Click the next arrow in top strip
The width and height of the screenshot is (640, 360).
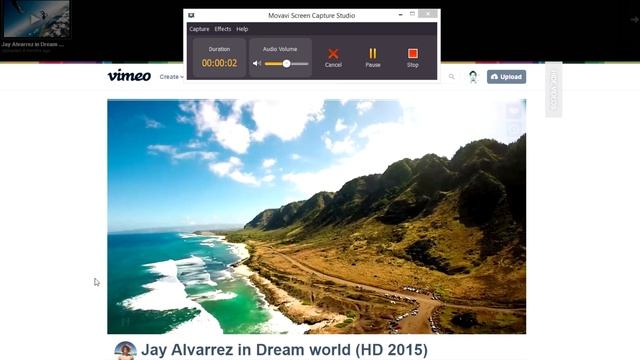(634, 19)
